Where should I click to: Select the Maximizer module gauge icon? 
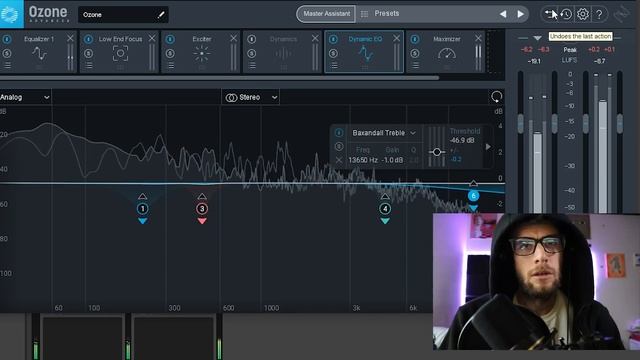pos(447,53)
